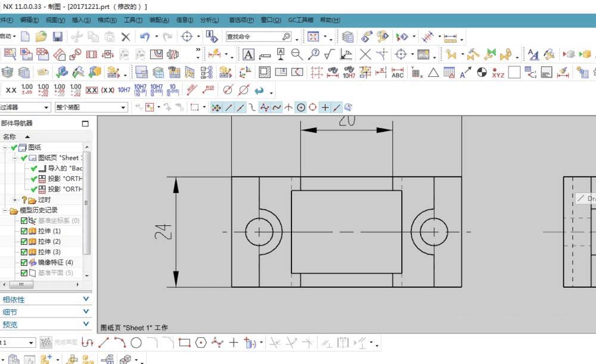Collapse the 模型历史记录 tree node
This screenshot has width=596, height=364.
tap(5, 210)
